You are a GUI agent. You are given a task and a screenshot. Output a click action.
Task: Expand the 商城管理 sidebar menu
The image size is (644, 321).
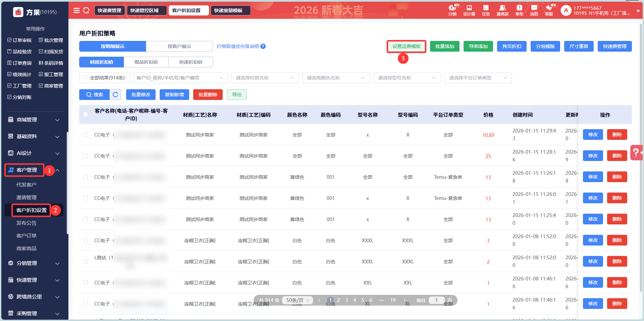pyautogui.click(x=34, y=120)
